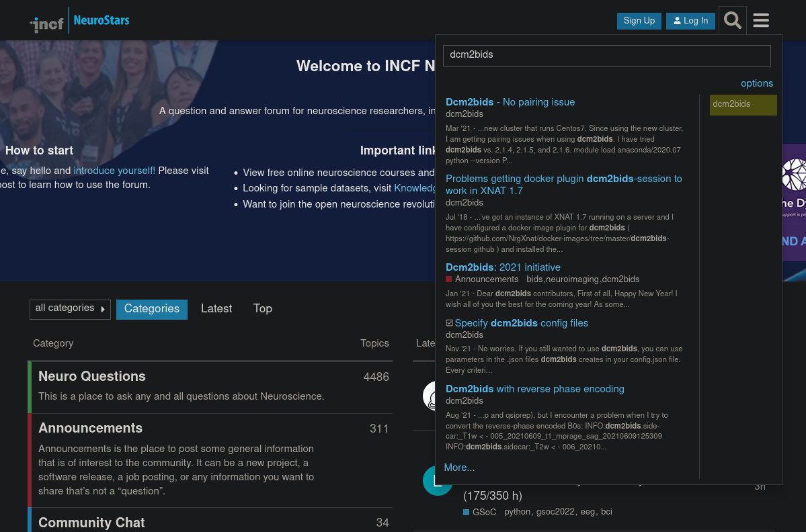This screenshot has height=532, width=806.
Task: Click the bci tag
Action: (606, 512)
